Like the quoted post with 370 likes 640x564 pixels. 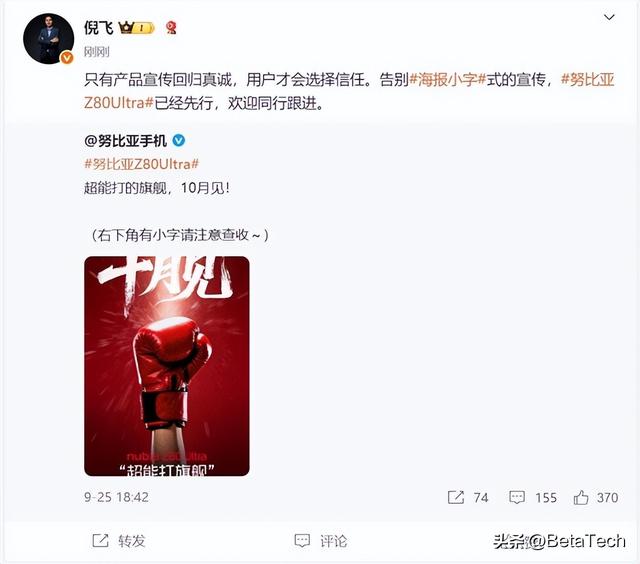581,497
